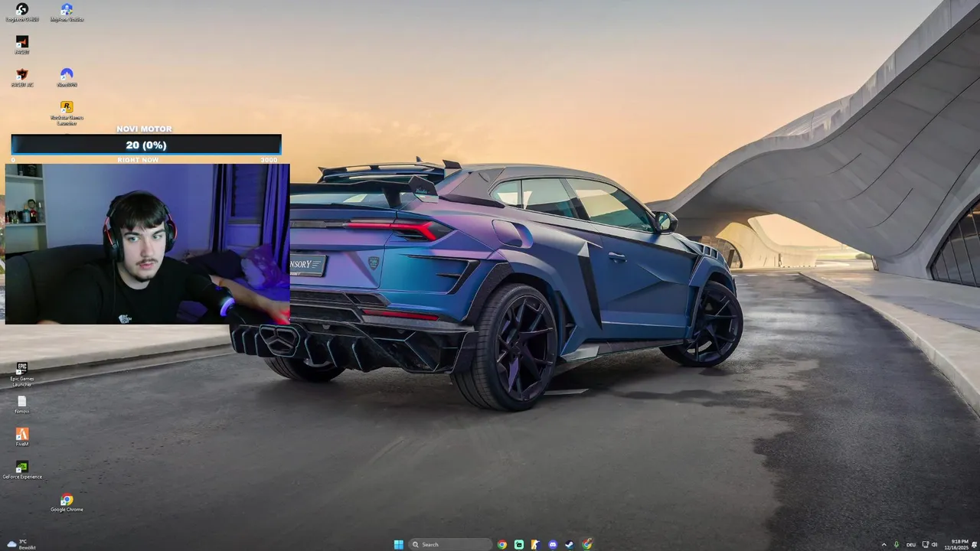
Task: Open Google Chrome from the taskbar
Action: (x=502, y=545)
